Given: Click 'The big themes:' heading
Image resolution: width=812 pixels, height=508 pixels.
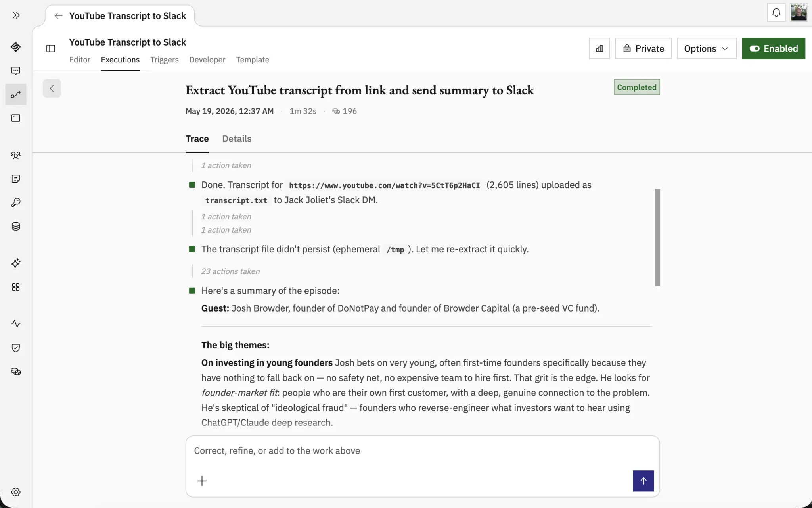Looking at the screenshot, I should (x=235, y=345).
